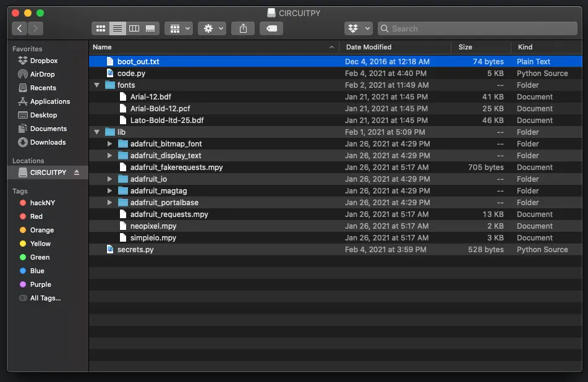The width and height of the screenshot is (588, 382).
Task: Switch to column view
Action: [134, 28]
